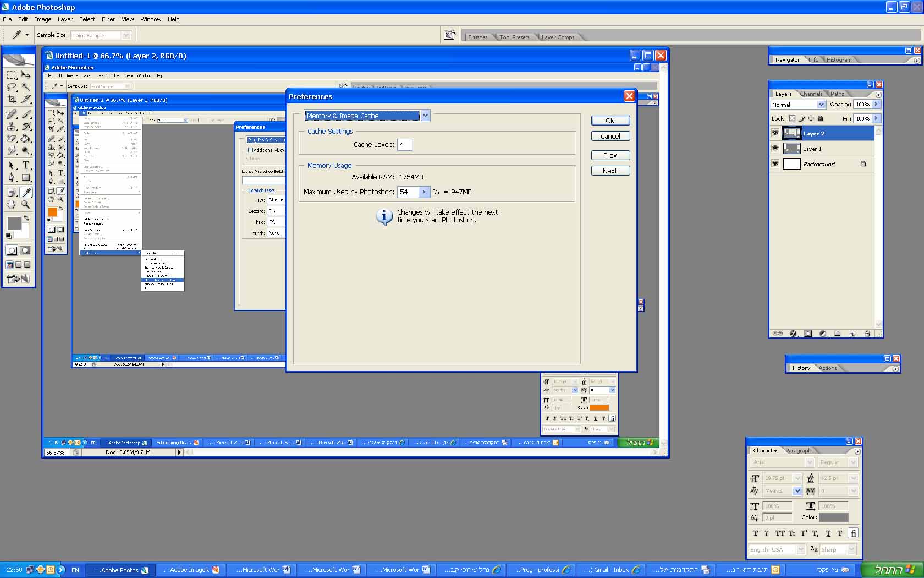This screenshot has height=578, width=924.
Task: Select the Move tool
Action: coord(26,75)
